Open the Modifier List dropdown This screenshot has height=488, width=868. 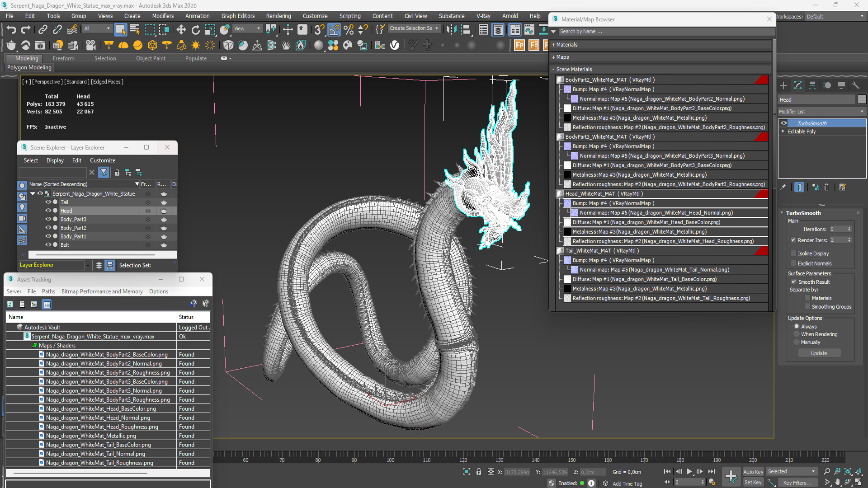click(x=821, y=112)
